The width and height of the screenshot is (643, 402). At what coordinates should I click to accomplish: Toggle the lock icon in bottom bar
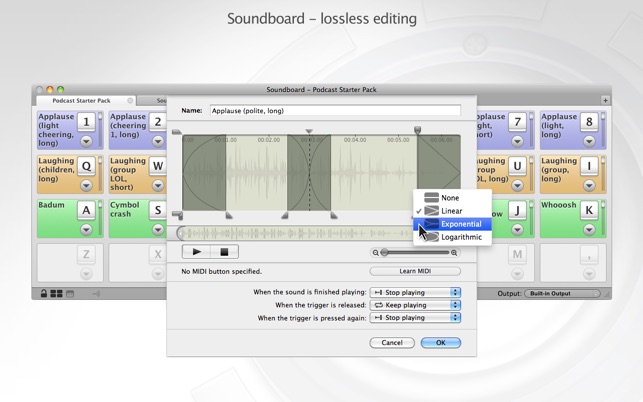click(x=43, y=293)
